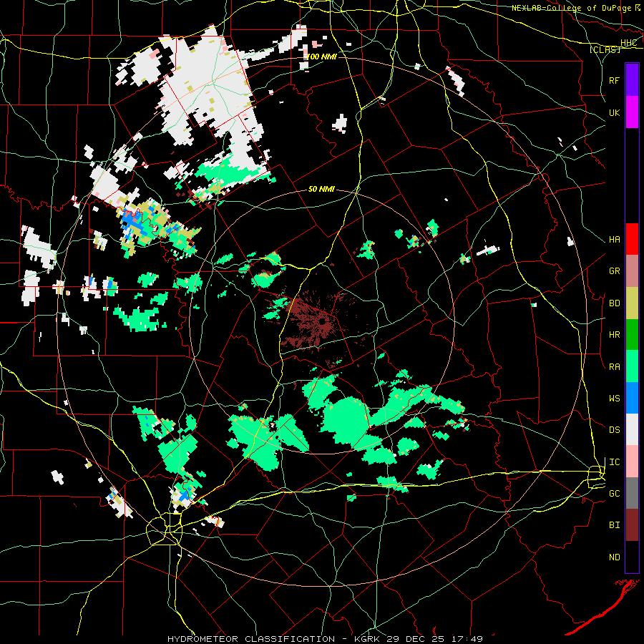Click the red HA legend swatch
The width and height of the screenshot is (644, 644).
coord(632,239)
